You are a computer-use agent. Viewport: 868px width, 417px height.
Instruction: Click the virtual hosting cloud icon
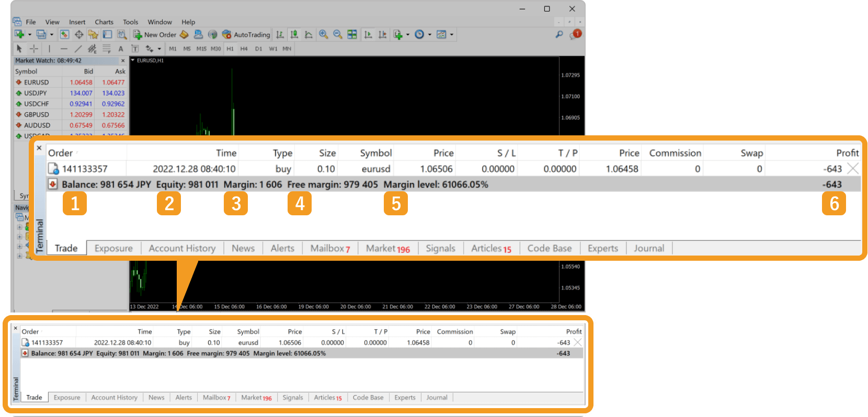[x=198, y=34]
